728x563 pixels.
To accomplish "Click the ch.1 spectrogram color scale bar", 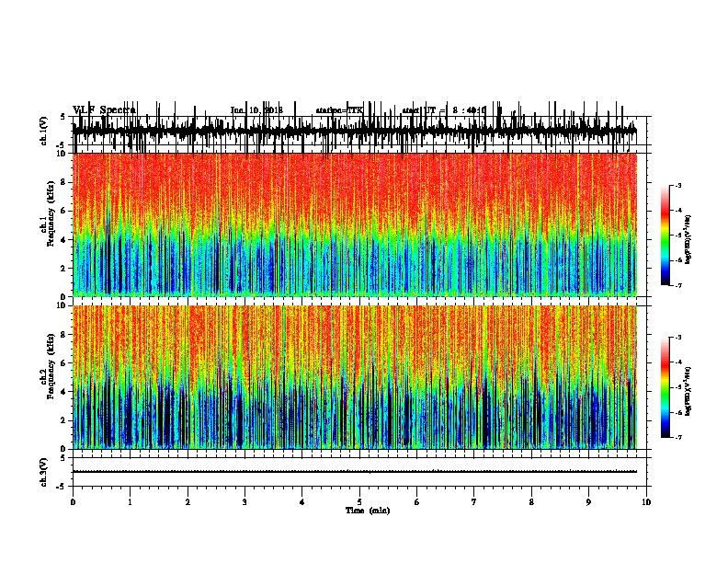I will (x=665, y=236).
